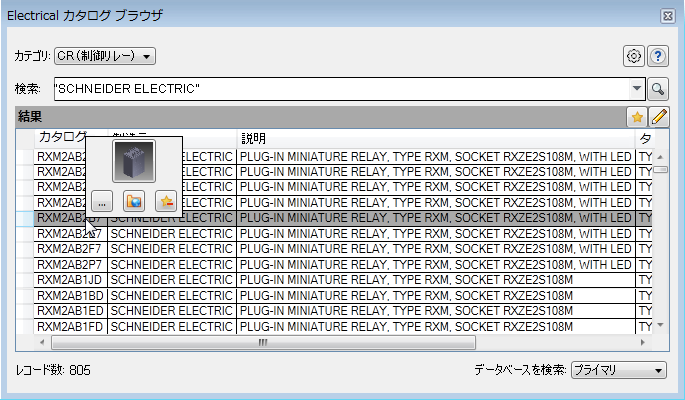Viewport: 685px width, 400px height.
Task: Click the horizontal scrollbar right arrow
Action: [642, 342]
